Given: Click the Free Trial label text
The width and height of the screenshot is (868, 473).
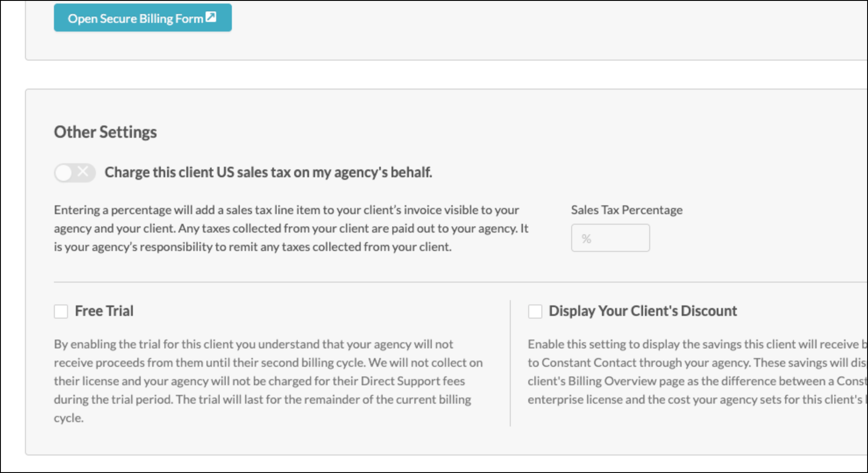Looking at the screenshot, I should (x=104, y=311).
